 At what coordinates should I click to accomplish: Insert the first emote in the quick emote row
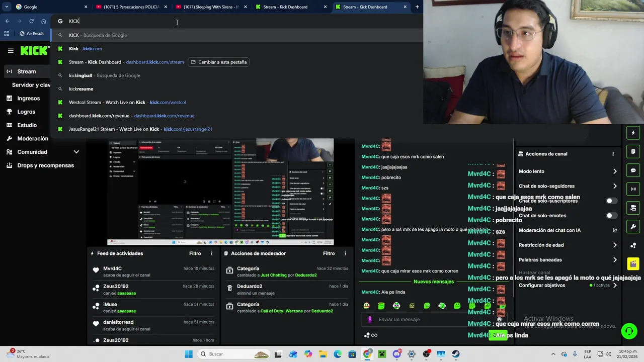(x=367, y=306)
